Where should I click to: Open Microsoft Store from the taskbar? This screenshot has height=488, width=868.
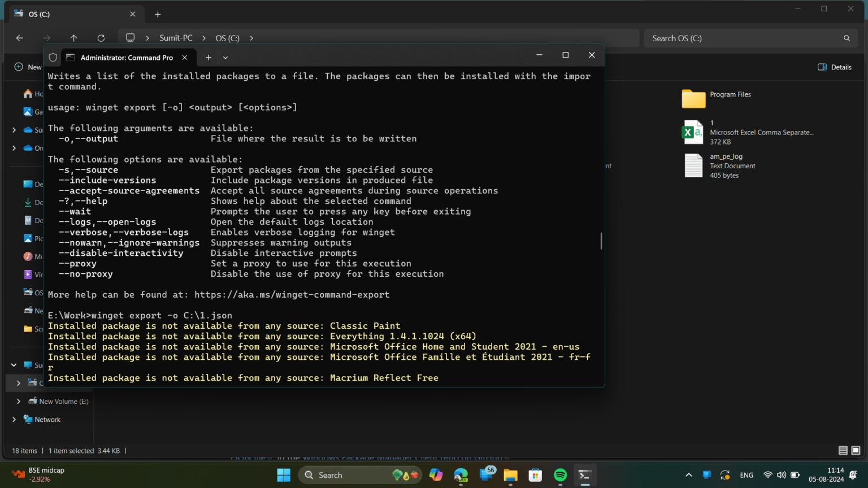click(x=535, y=475)
